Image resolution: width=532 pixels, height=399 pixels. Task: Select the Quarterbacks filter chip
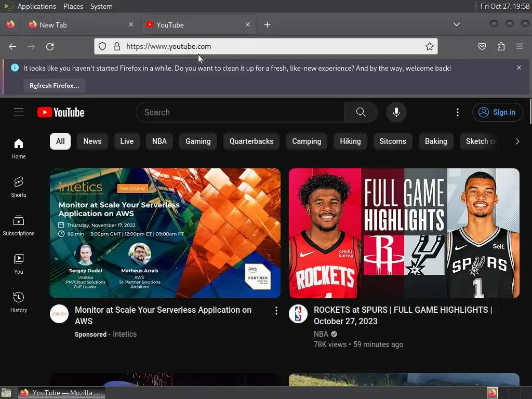point(251,141)
